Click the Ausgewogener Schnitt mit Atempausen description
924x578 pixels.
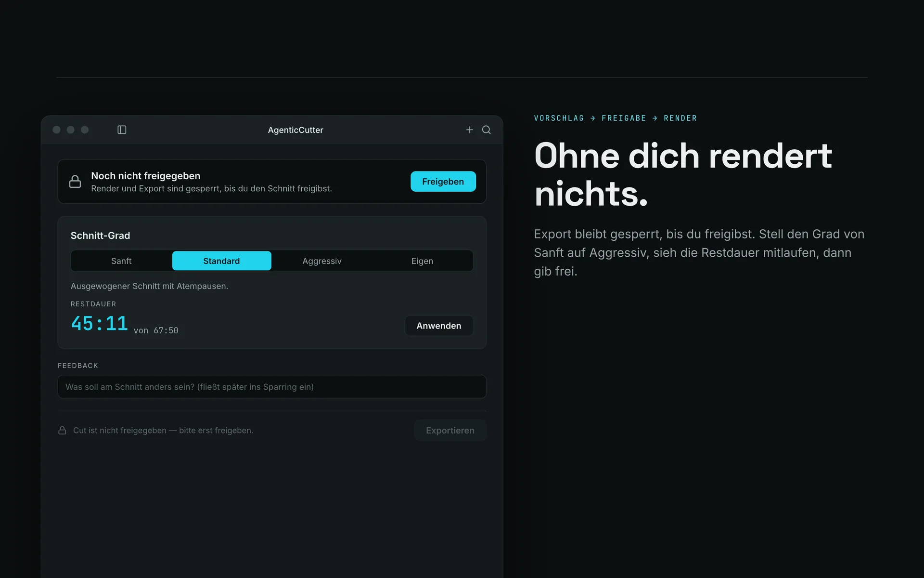(150, 286)
